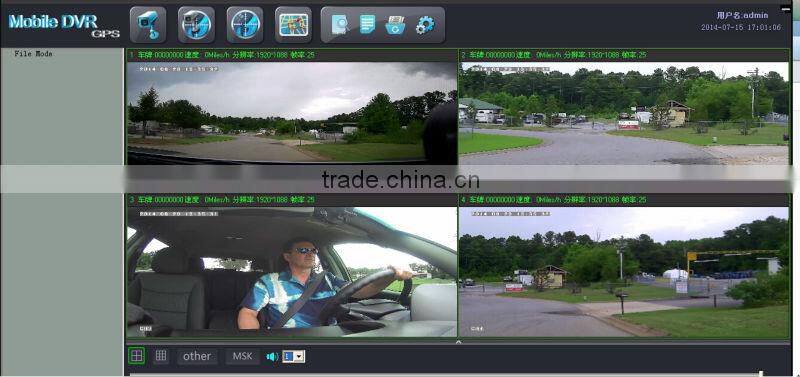Switch to nine-window grid layout

pos(161,356)
